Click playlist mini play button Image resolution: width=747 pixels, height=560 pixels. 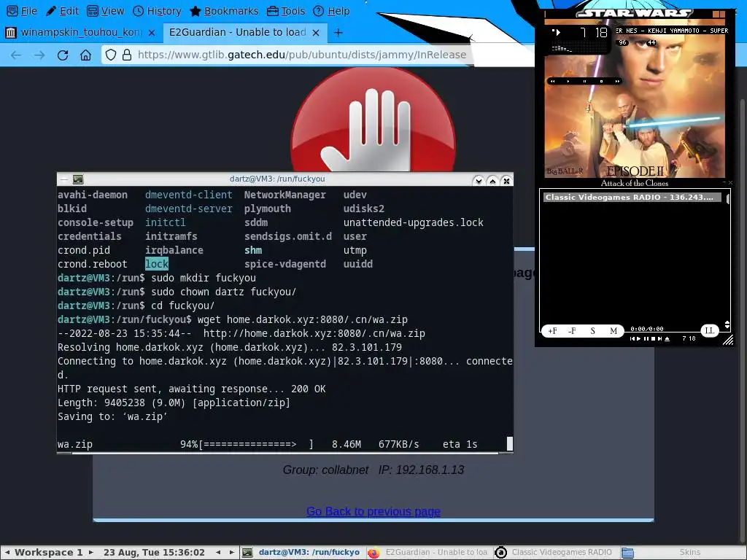pyautogui.click(x=639, y=339)
